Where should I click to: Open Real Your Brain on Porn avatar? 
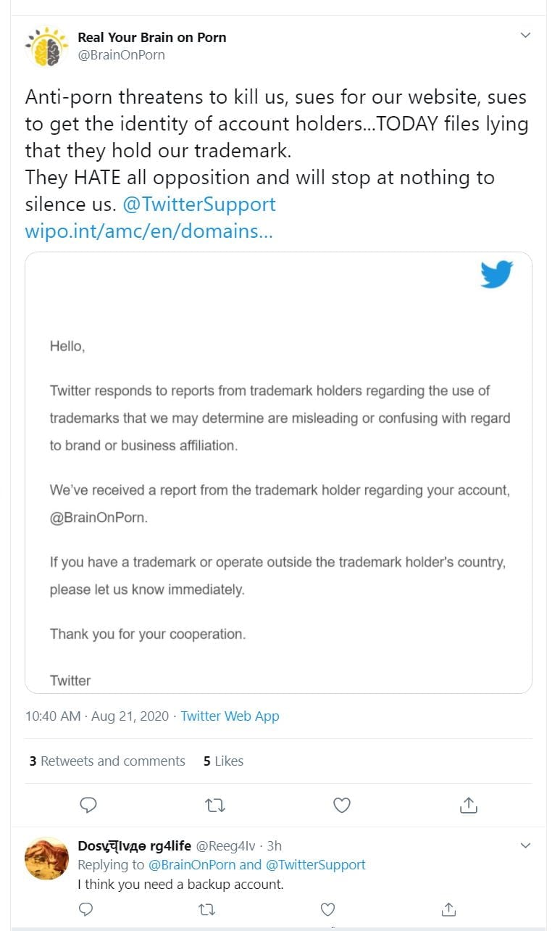pyautogui.click(x=46, y=46)
